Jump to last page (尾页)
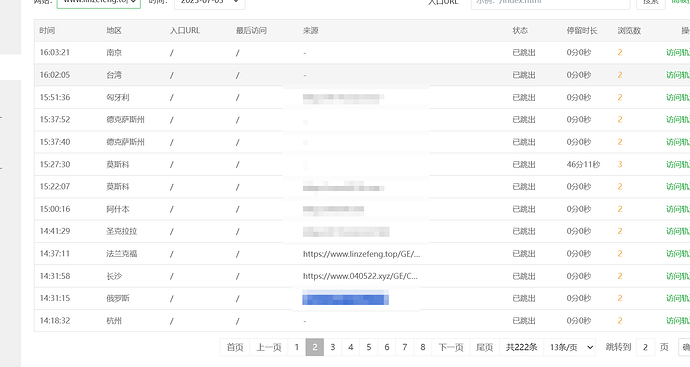This screenshot has width=690, height=367. (484, 347)
